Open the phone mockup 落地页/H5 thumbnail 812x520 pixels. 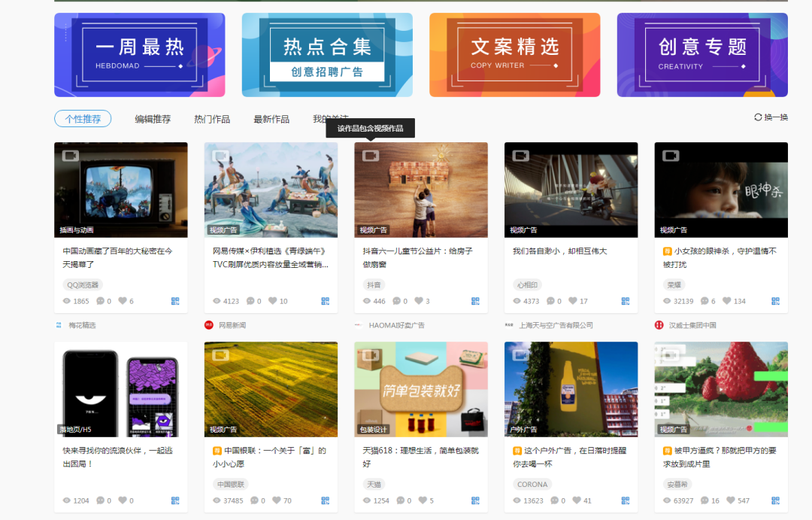coord(120,389)
